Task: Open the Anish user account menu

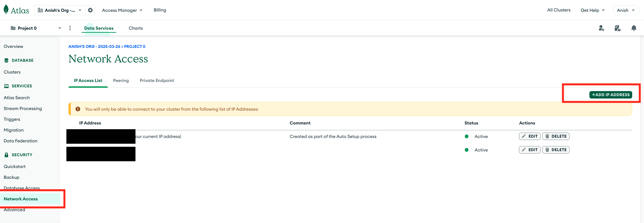Action: 626,10
